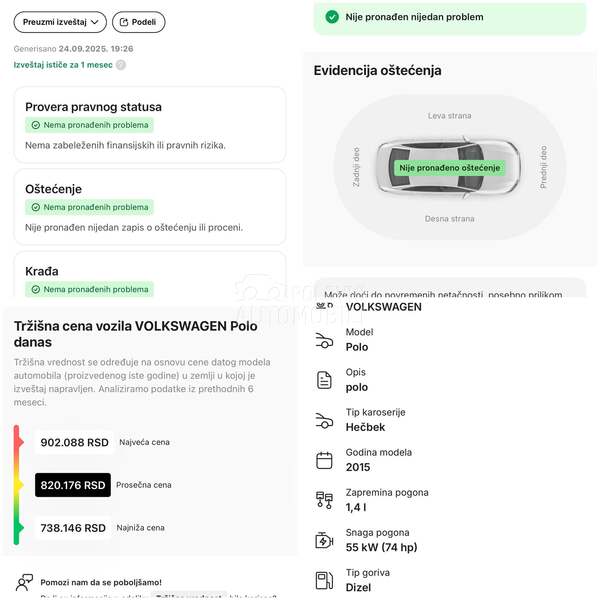Click the Leva strana label on diagram
The width and height of the screenshot is (600, 600).
click(x=449, y=116)
